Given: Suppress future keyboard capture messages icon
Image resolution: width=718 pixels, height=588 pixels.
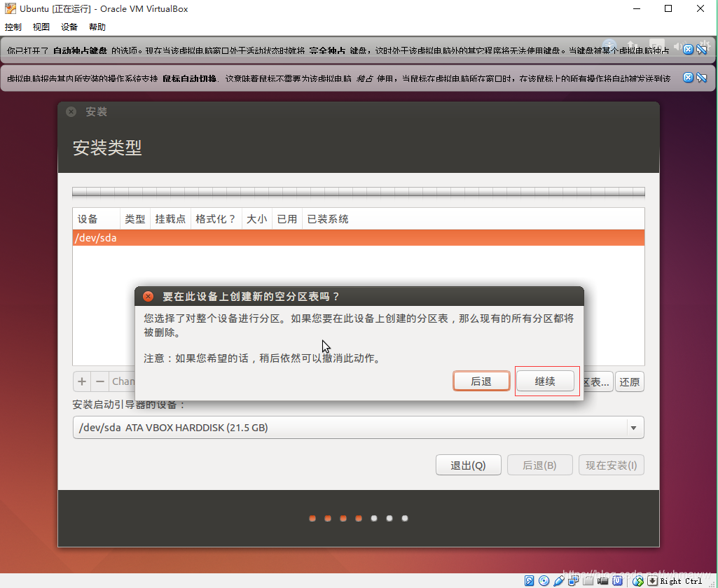Looking at the screenshot, I should [701, 50].
